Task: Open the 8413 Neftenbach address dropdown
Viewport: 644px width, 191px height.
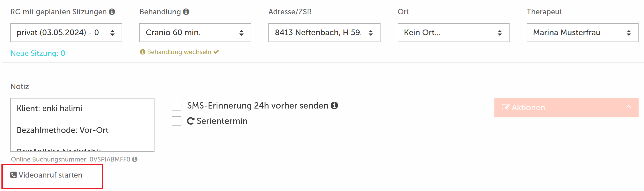Action: pos(324,33)
